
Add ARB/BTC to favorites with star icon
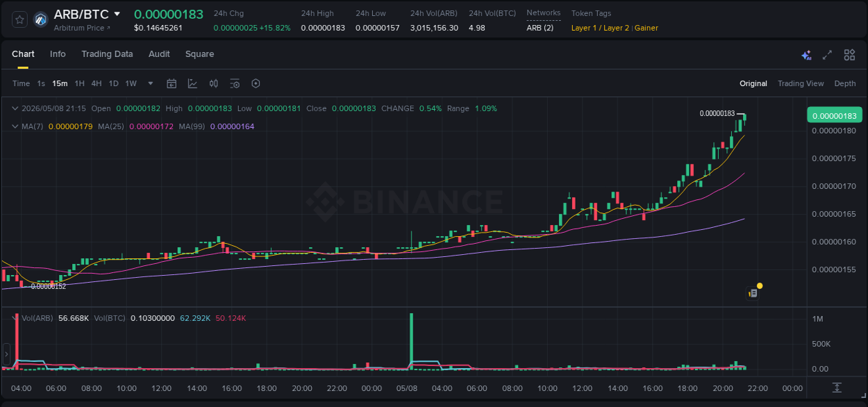(x=20, y=19)
